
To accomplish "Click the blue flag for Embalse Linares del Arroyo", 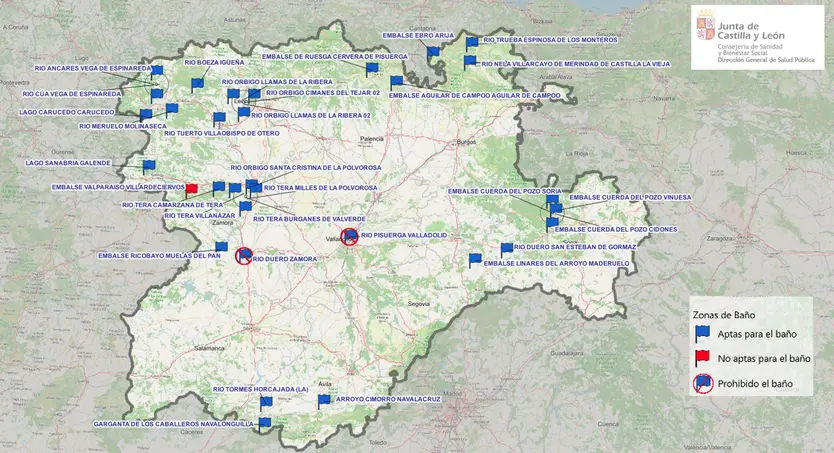I will pos(475,260).
